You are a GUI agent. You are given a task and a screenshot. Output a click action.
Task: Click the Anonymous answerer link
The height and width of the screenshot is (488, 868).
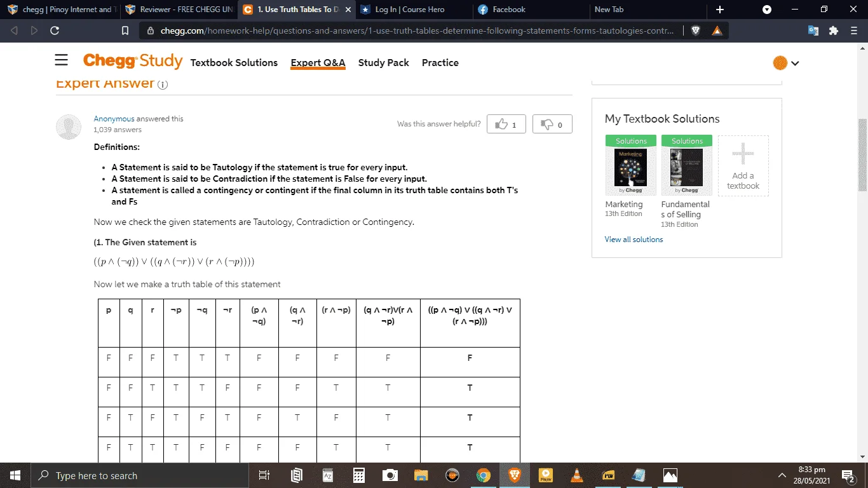point(114,119)
